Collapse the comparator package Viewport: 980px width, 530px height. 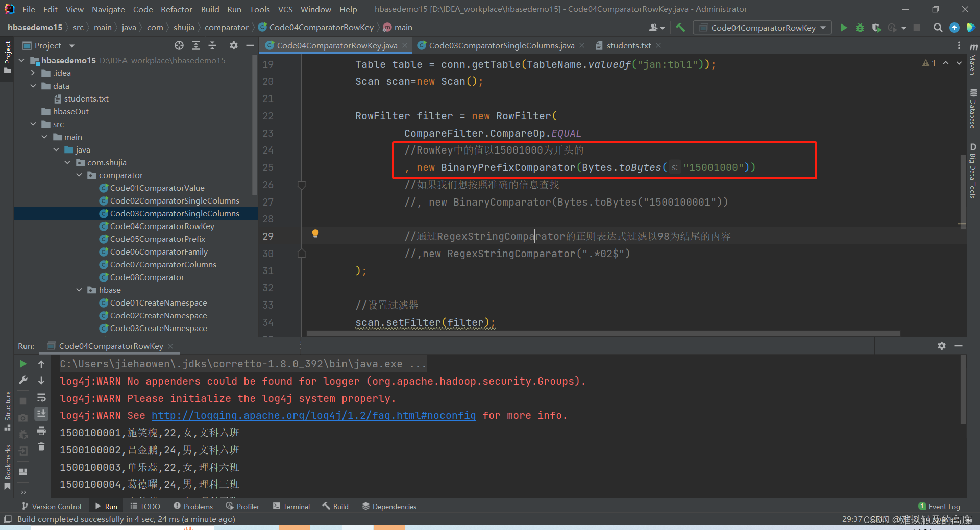point(79,175)
